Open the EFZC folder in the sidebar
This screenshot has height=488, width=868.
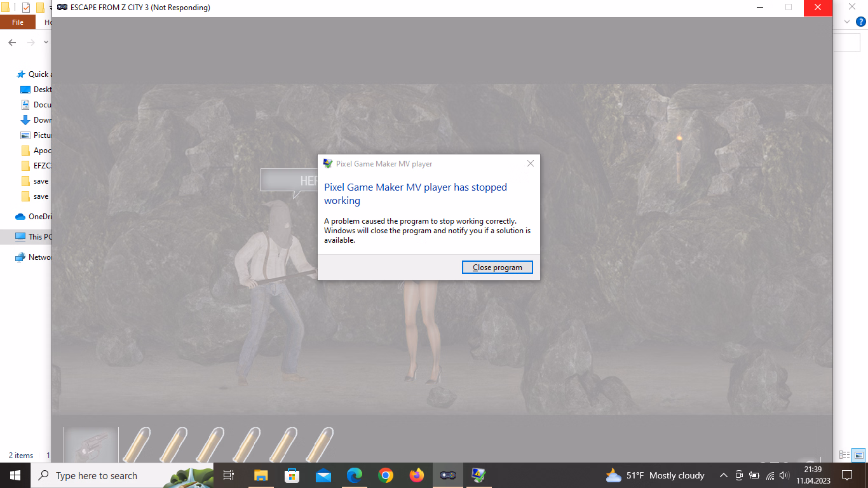[x=36, y=166]
